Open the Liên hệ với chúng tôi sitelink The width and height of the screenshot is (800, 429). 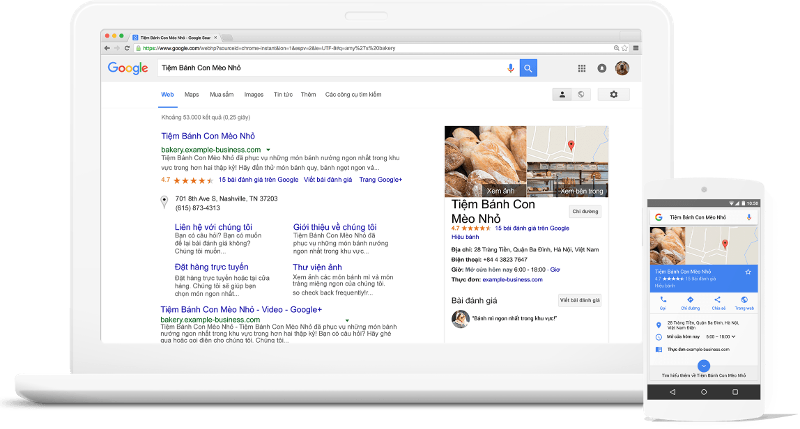click(x=213, y=227)
